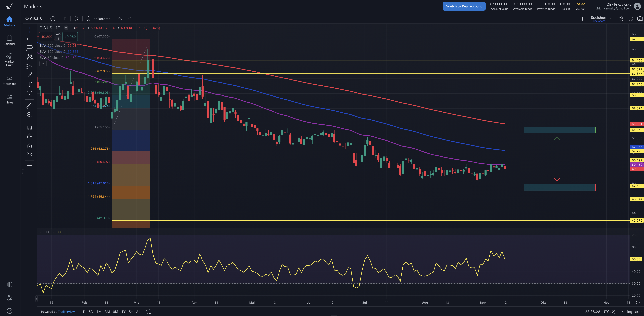This screenshot has width=644, height=316.
Task: Collapse the indicator legend chevron
Action: [x=43, y=64]
